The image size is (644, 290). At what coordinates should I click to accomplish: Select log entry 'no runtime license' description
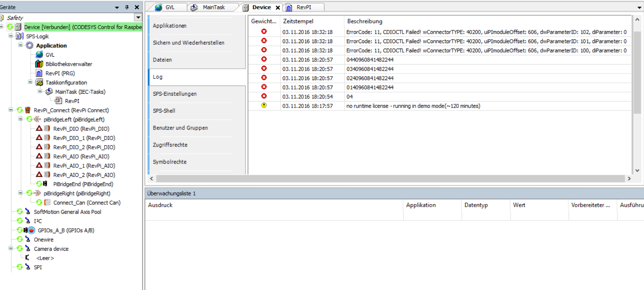point(413,106)
